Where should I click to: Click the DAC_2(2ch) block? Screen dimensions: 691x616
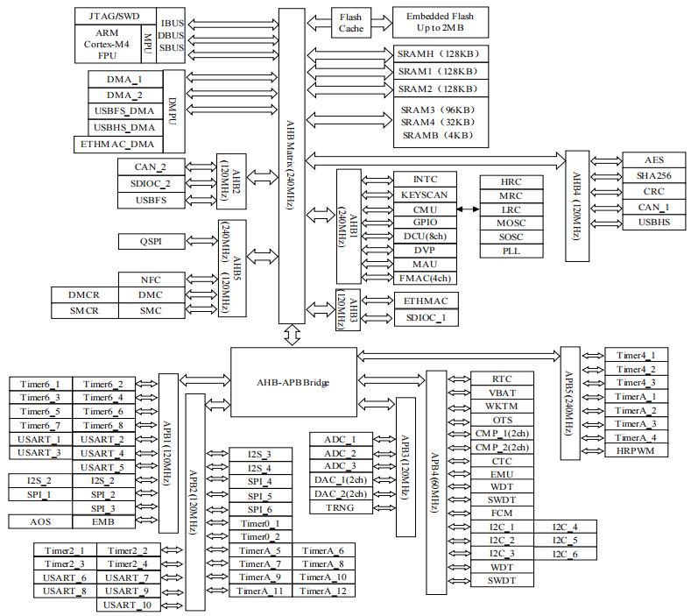(x=341, y=494)
